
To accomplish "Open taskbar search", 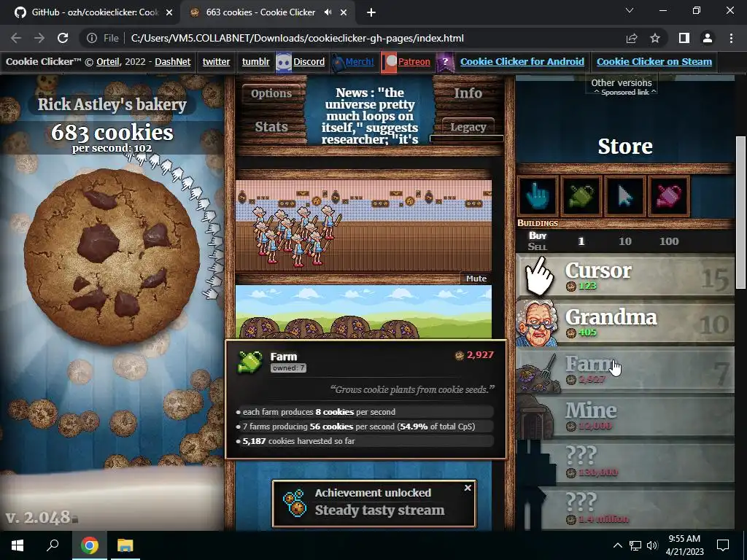I will (x=53, y=545).
